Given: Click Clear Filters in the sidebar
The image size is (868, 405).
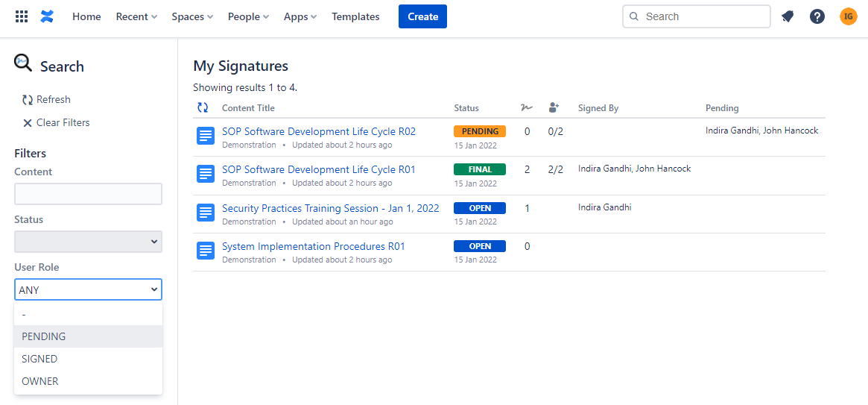Looking at the screenshot, I should pos(56,122).
